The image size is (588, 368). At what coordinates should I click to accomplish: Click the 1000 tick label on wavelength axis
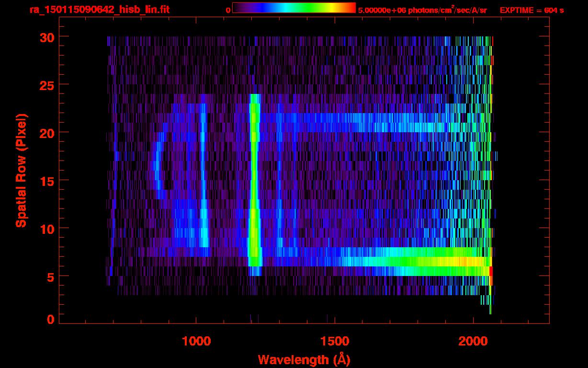click(196, 341)
